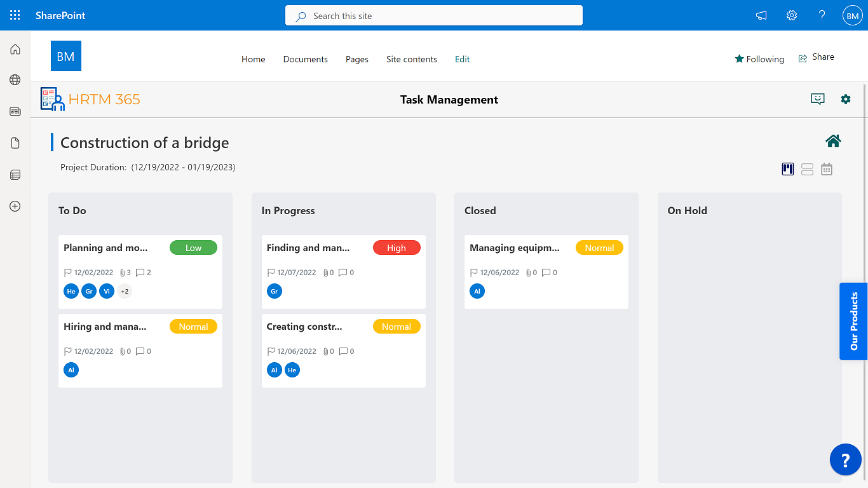Viewport: 868px width, 488px height.
Task: Switch to list view icon
Action: [x=807, y=169]
